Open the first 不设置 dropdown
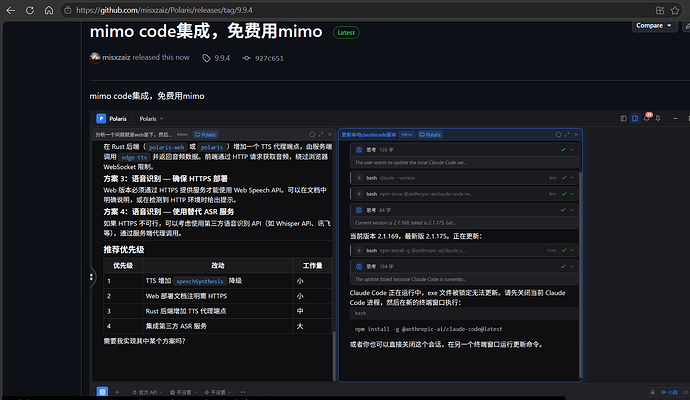Screen dimensions: 690x400 [x=184, y=392]
